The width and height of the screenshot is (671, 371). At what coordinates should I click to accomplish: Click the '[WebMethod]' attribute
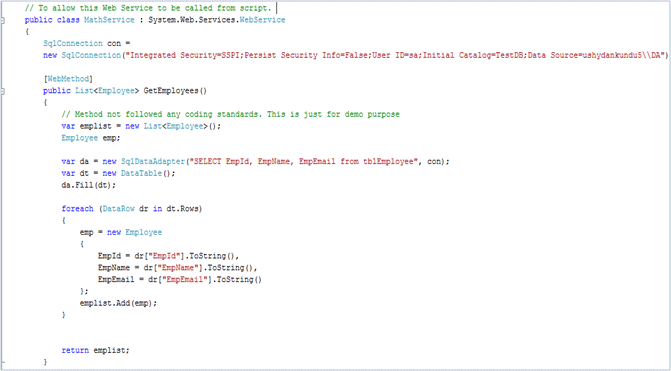pyautogui.click(x=68, y=79)
